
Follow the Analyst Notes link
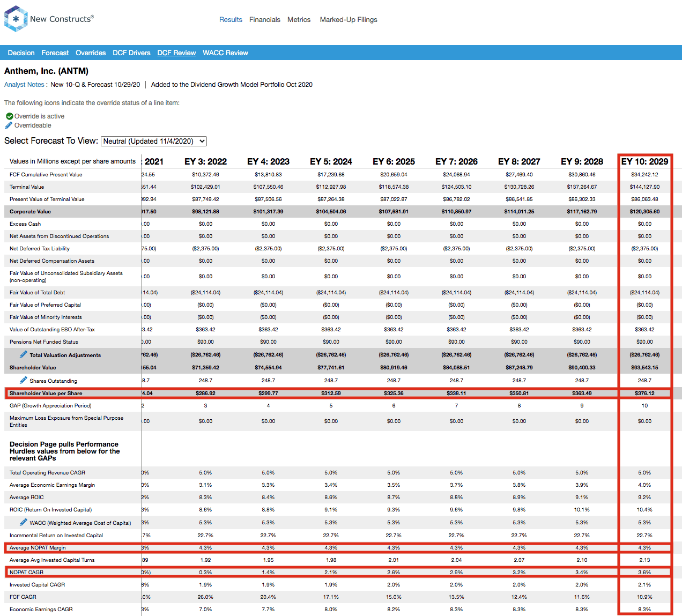[x=24, y=85]
